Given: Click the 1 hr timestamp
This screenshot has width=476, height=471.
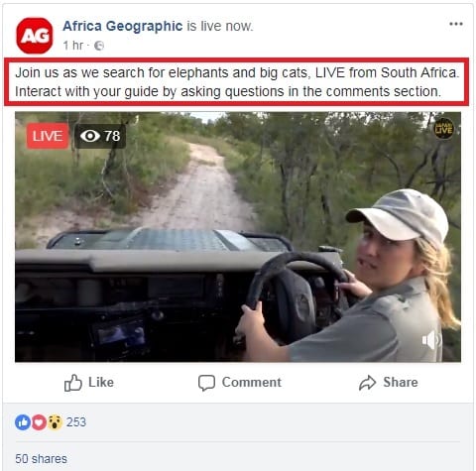Looking at the screenshot, I should click(73, 46).
